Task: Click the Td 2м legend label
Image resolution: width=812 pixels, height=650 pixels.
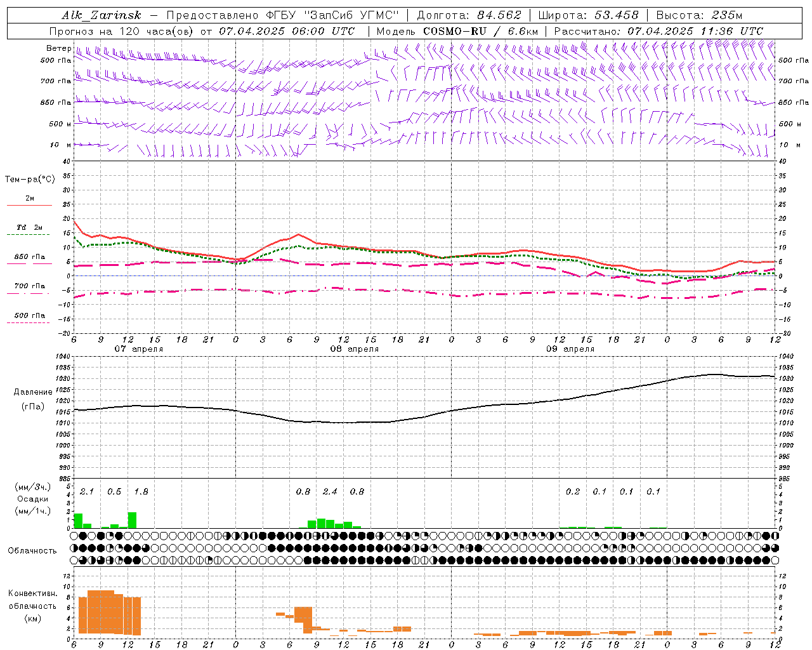Action: point(29,227)
